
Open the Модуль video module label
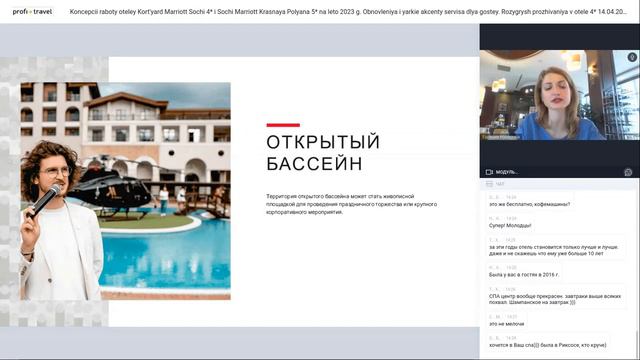[x=507, y=172]
